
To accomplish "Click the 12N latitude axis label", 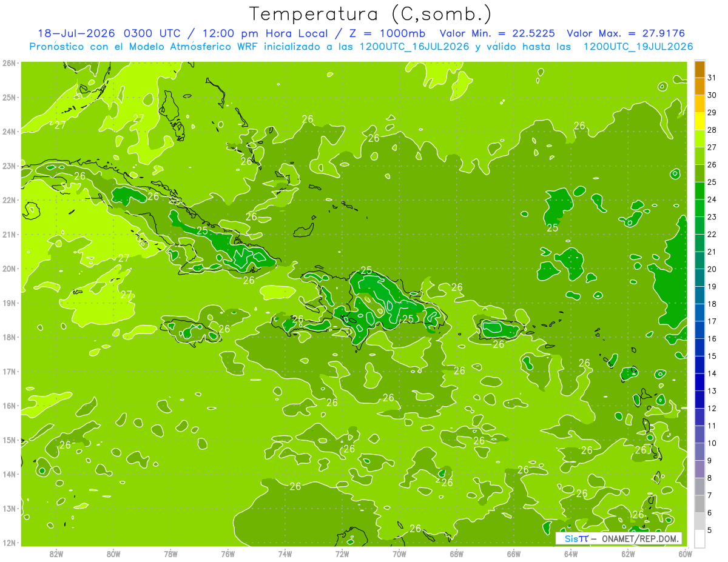I will pyautogui.click(x=9, y=543).
